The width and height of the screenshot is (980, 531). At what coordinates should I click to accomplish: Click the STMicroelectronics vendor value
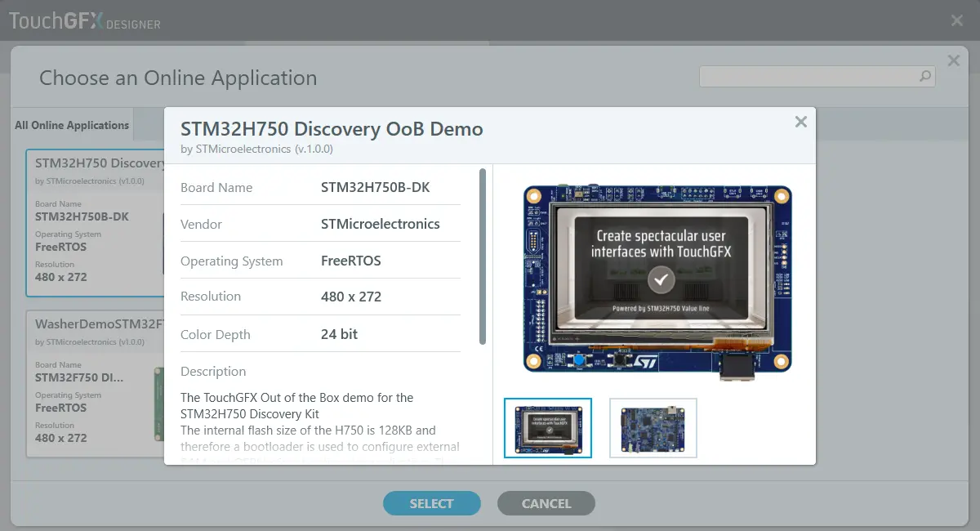tap(381, 224)
